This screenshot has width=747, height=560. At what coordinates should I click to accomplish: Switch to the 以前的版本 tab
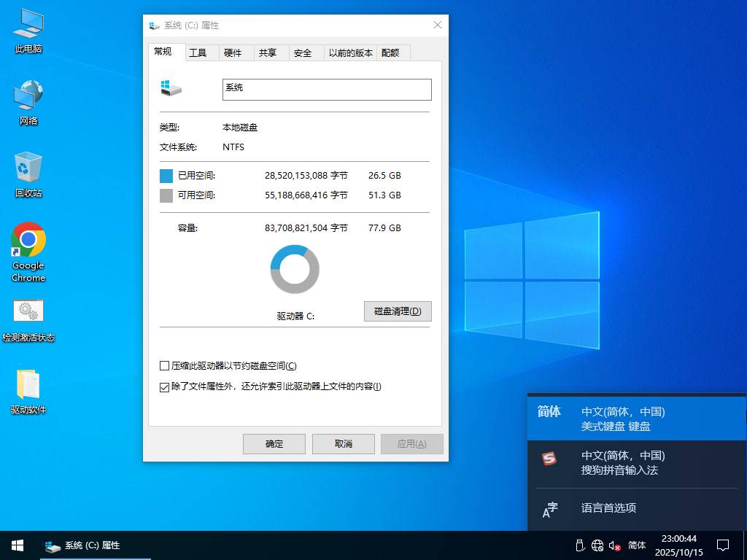[350, 53]
